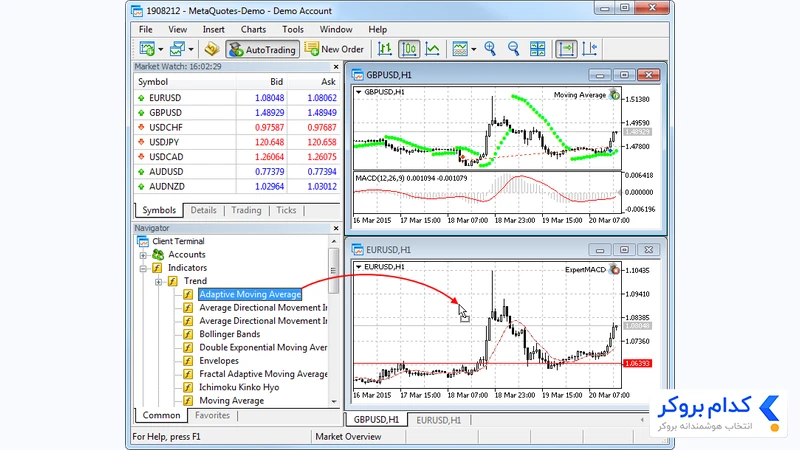
Task: Click the Ask column header
Action: pyautogui.click(x=313, y=82)
